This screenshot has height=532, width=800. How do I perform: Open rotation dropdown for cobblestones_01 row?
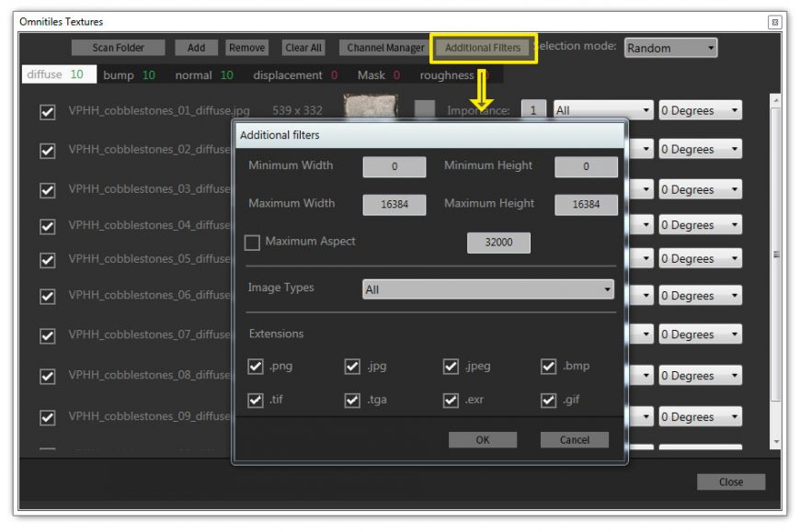point(700,110)
